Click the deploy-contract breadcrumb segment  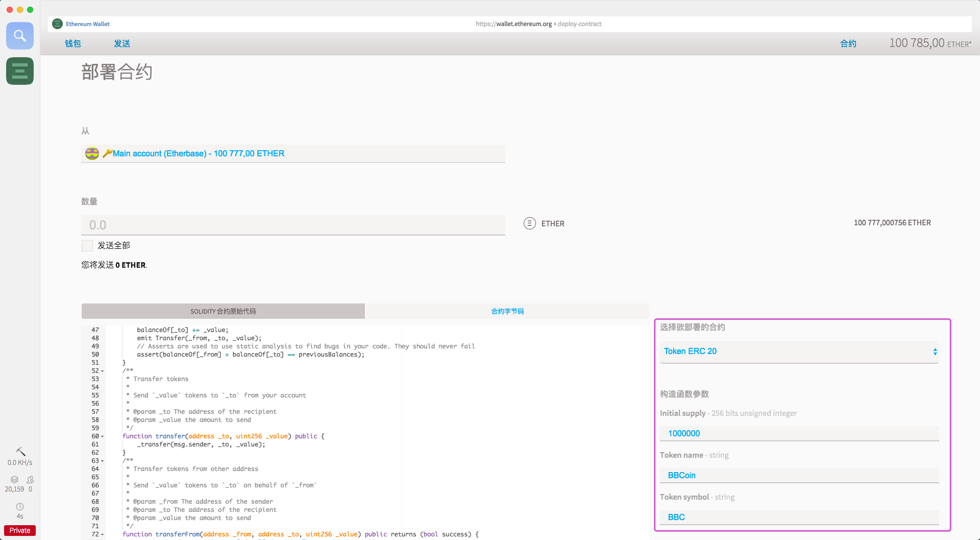coord(579,24)
